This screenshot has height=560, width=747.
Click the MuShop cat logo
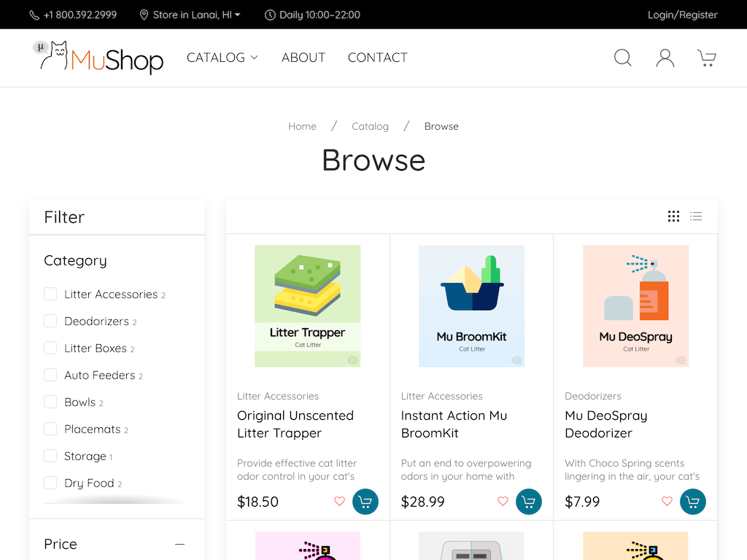98,58
